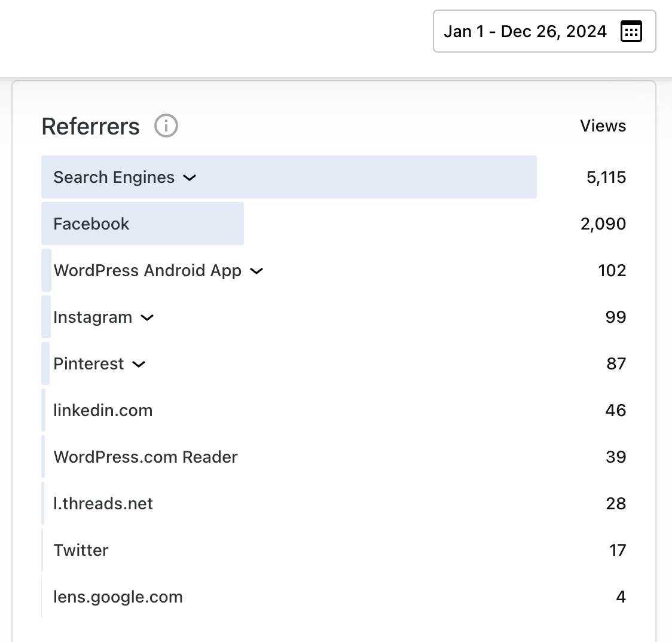Expand the Search Engines chevron
Screen dimensions: 672x642
point(190,178)
